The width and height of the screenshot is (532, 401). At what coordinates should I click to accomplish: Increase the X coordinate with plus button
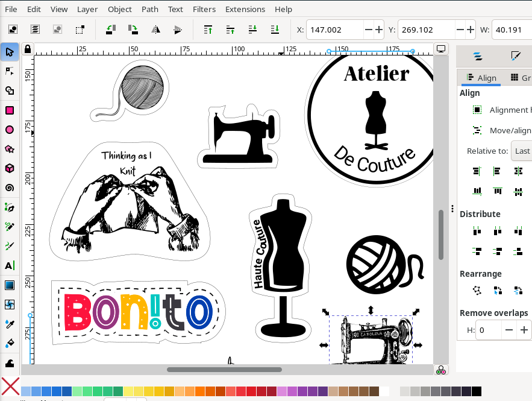pyautogui.click(x=378, y=29)
